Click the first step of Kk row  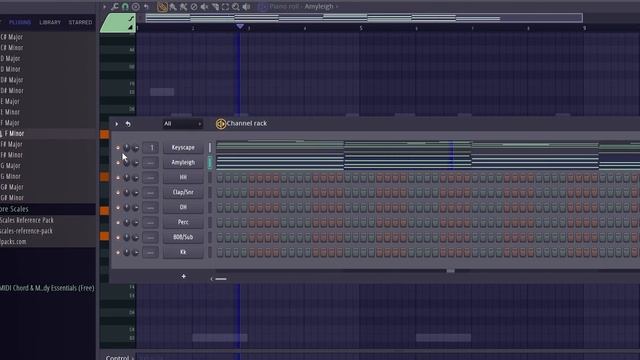click(220, 253)
